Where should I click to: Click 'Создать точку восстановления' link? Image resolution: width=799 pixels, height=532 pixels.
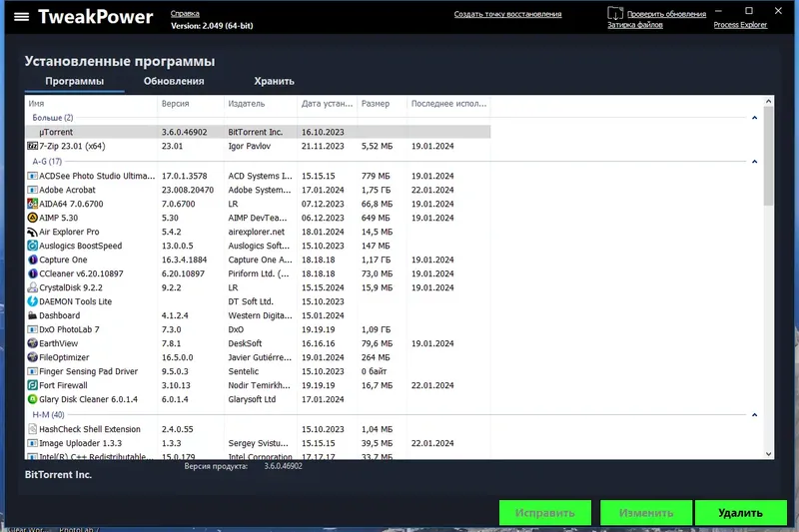(508, 14)
